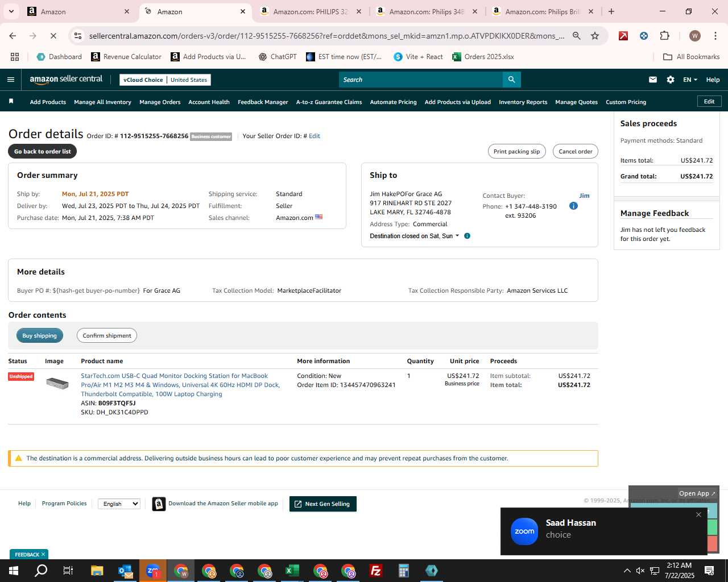Click the Amazon Seller Central logo
728x582 pixels.
pos(66,80)
